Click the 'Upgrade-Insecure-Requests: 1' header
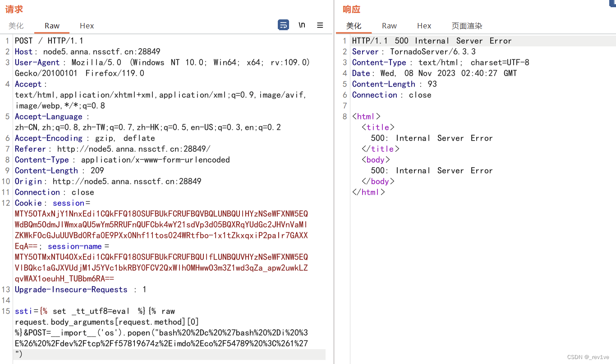This screenshot has width=616, height=364. (x=81, y=289)
